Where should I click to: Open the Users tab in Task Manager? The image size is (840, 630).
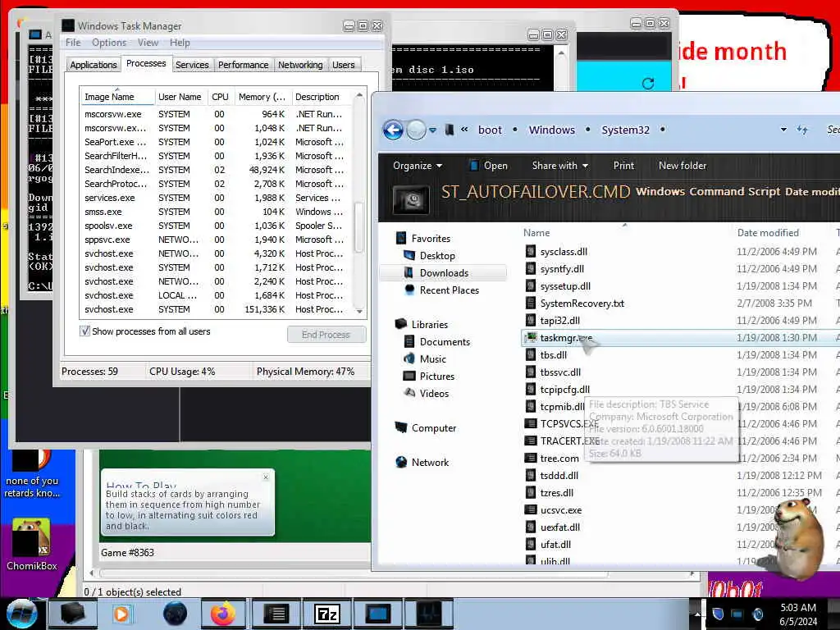click(x=344, y=65)
